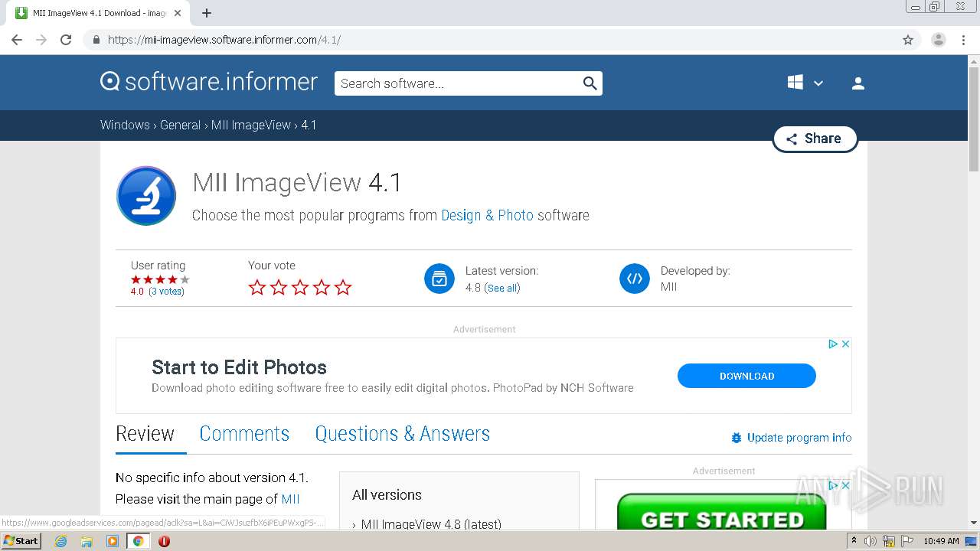The height and width of the screenshot is (551, 980).
Task: Click the blue DOWNLOAD ad button
Action: pos(746,376)
